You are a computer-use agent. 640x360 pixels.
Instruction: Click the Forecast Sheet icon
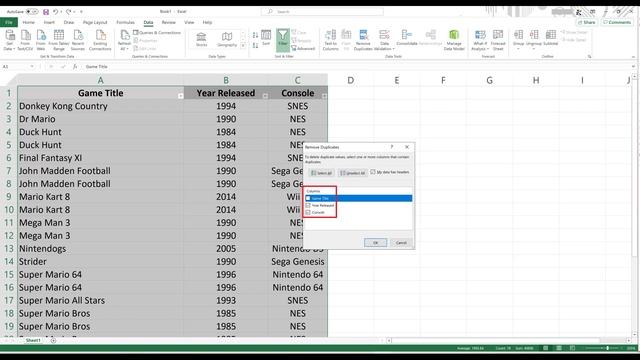(498, 36)
